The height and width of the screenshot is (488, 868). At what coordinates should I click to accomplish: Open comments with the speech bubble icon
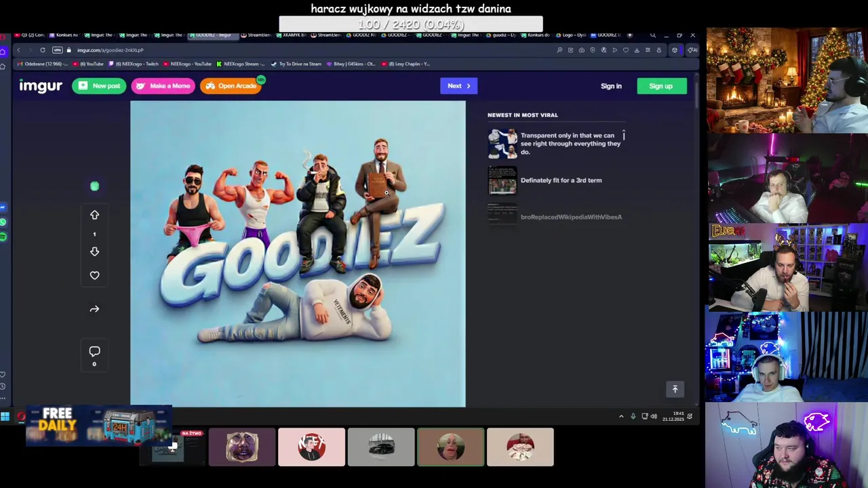click(x=94, y=351)
